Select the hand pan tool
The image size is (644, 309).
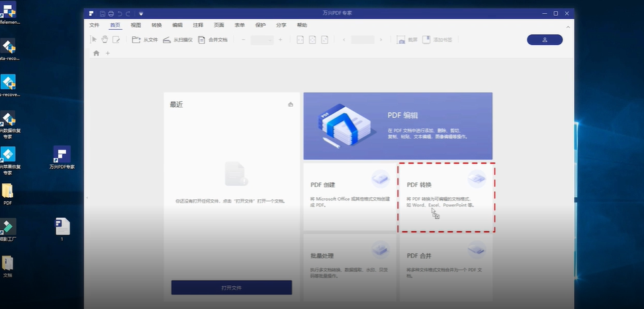(105, 40)
